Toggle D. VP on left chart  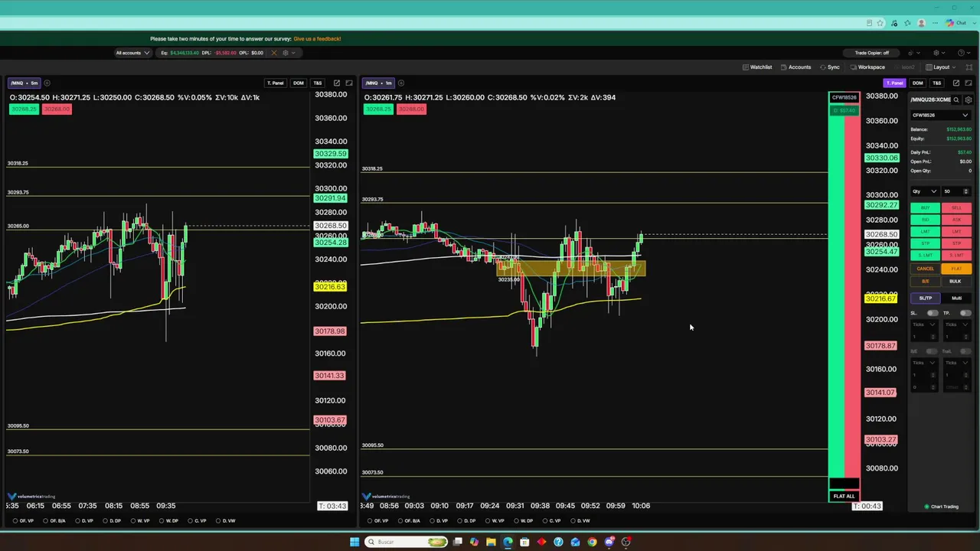[83, 520]
